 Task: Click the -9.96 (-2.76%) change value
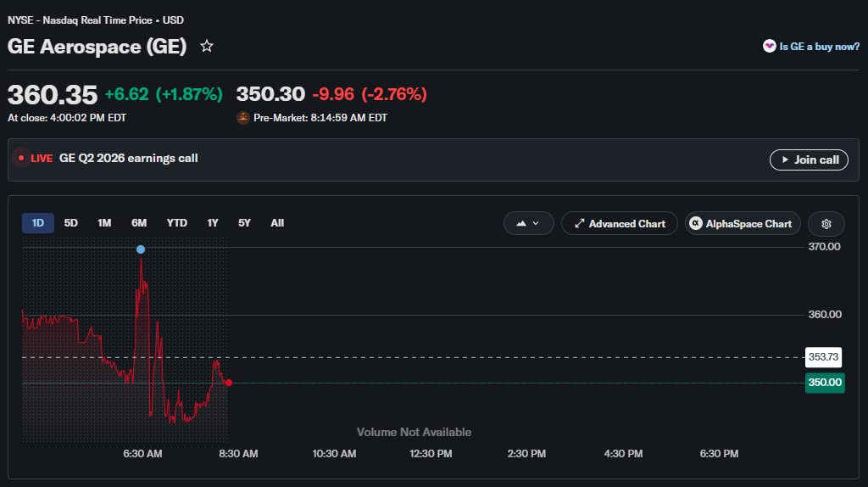click(x=370, y=94)
